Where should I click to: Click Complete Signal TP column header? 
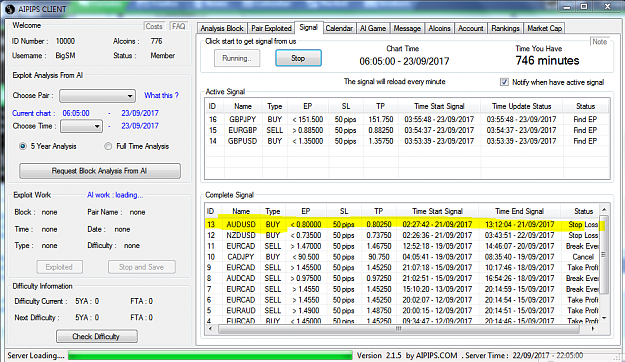[379, 211]
